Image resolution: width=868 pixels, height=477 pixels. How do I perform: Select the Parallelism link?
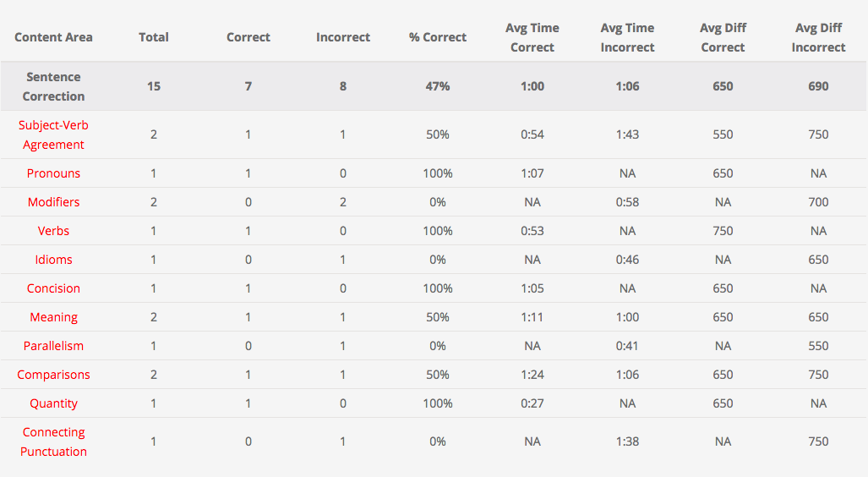click(x=53, y=346)
